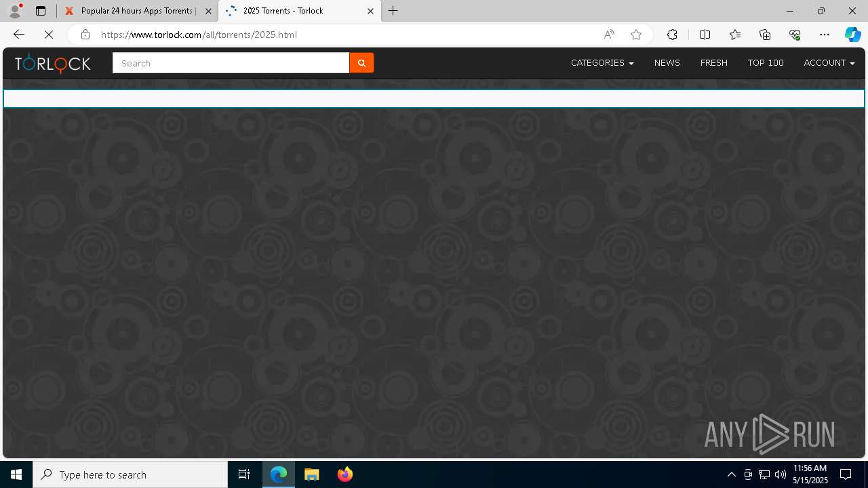Image resolution: width=868 pixels, height=488 pixels.
Task: Open browser Extensions puzzle icon
Action: 672,35
